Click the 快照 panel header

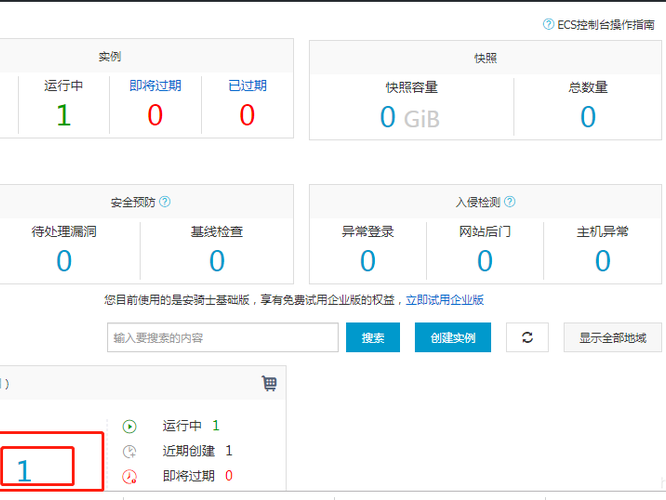click(x=485, y=58)
